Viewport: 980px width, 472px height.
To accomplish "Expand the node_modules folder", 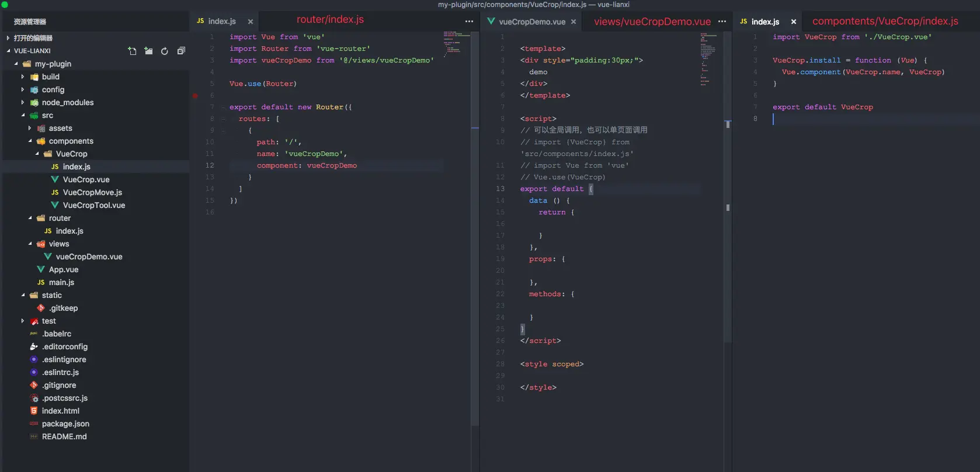I will click(23, 102).
